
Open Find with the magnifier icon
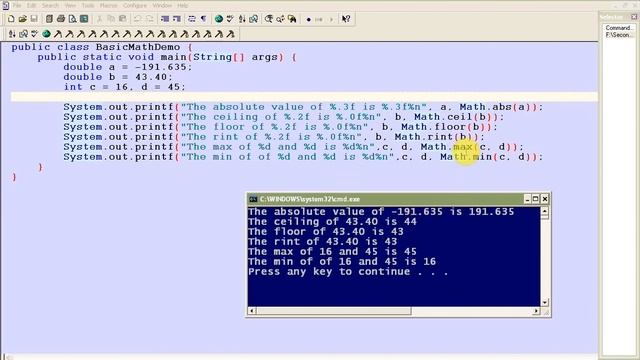269,19
